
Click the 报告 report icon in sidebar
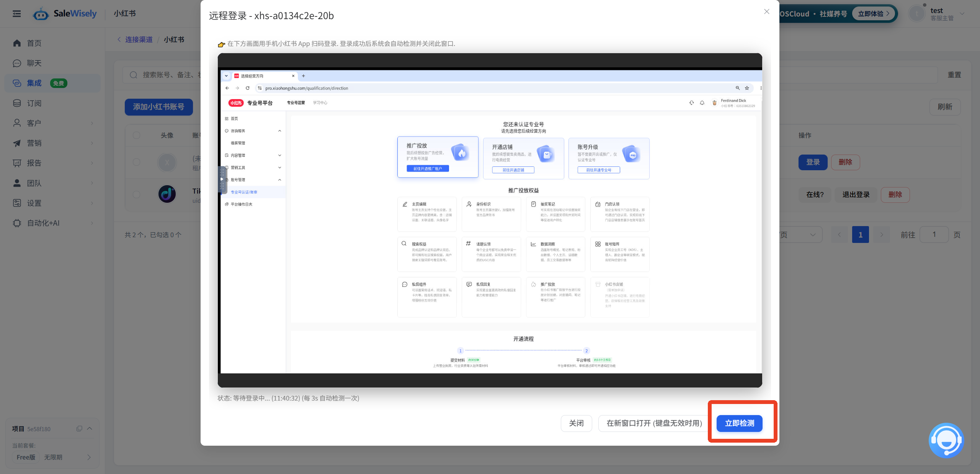point(17,163)
